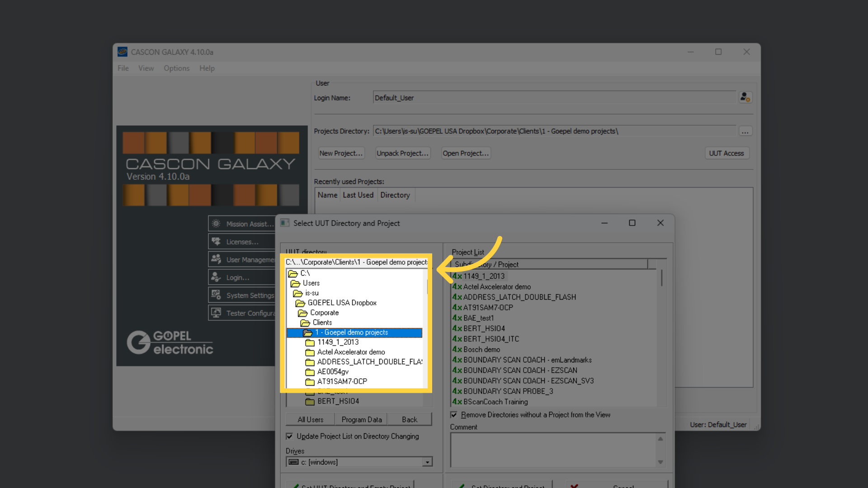Click the 4.x icon beside BOUNDARY SCAN PROBE_3

[457, 391]
